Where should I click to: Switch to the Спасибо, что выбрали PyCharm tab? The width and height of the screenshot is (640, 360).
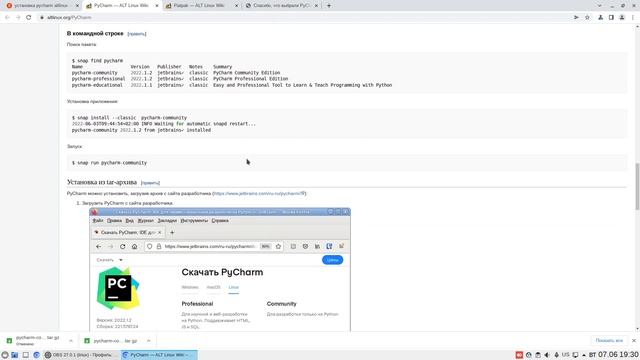282,6
